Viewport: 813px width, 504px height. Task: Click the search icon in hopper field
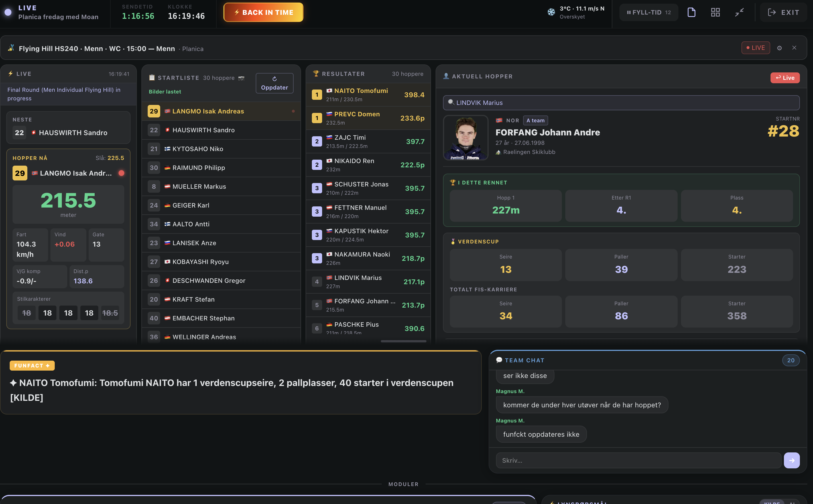tap(451, 102)
